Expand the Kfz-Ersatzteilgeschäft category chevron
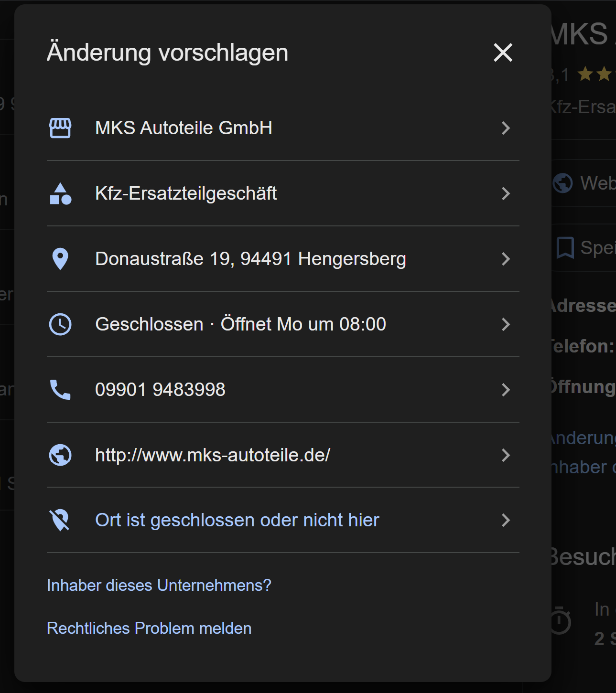 pyautogui.click(x=506, y=193)
